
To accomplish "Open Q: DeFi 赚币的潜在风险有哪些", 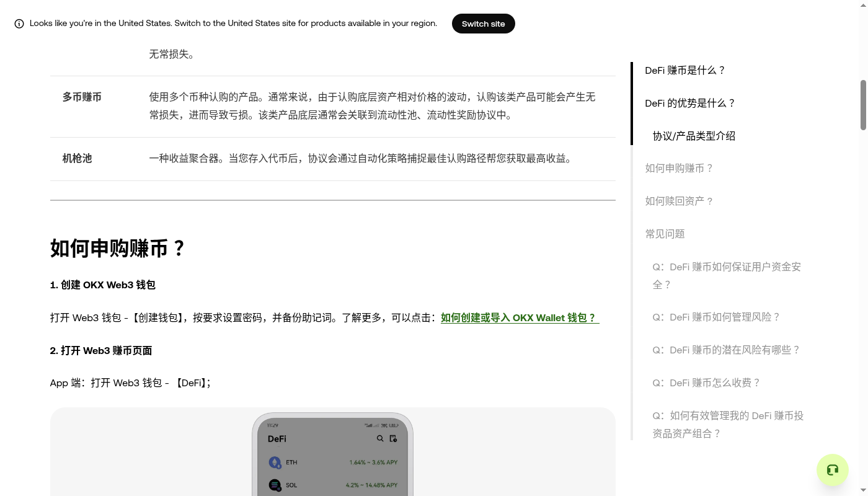I will tap(726, 350).
